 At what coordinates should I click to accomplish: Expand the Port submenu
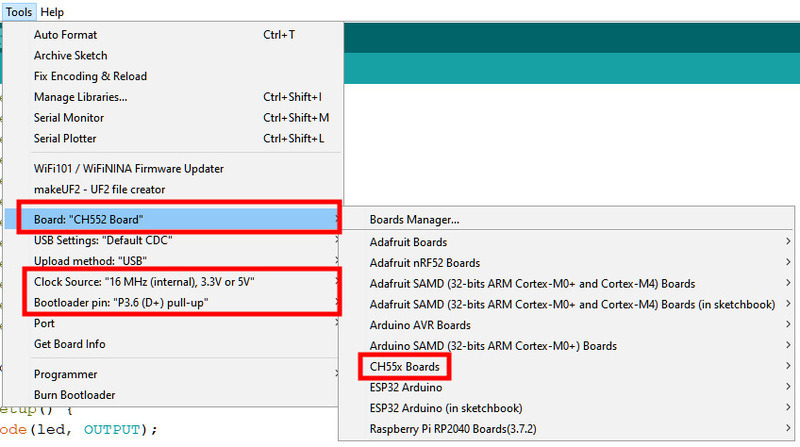[172, 323]
